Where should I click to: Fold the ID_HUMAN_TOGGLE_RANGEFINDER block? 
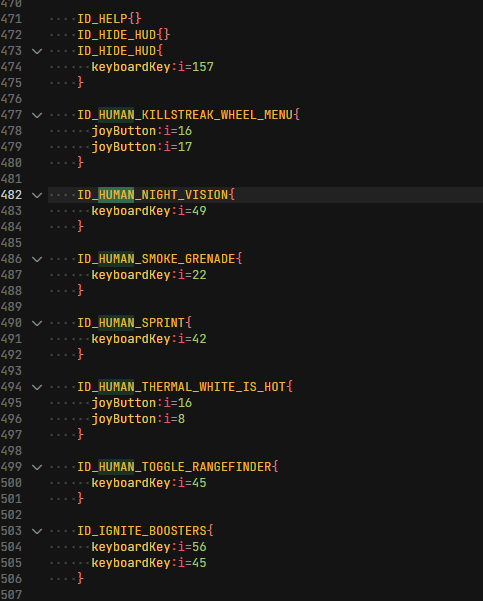coord(37,467)
